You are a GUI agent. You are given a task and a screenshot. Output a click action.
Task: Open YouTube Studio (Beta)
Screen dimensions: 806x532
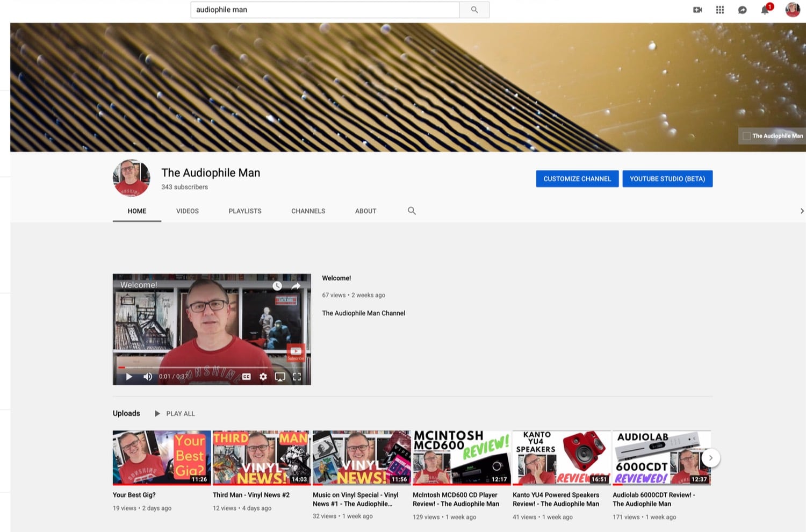pyautogui.click(x=667, y=179)
